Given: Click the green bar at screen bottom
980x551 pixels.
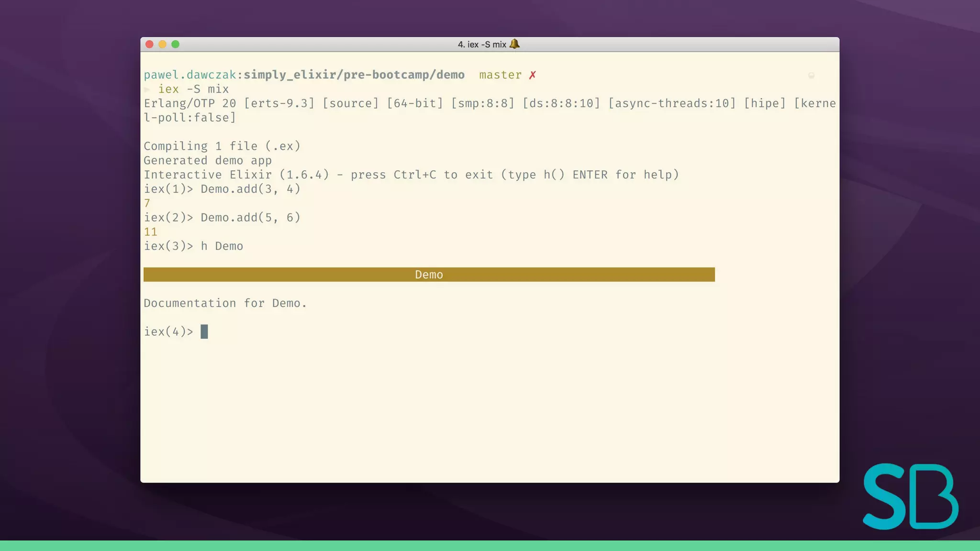Looking at the screenshot, I should click(x=490, y=546).
